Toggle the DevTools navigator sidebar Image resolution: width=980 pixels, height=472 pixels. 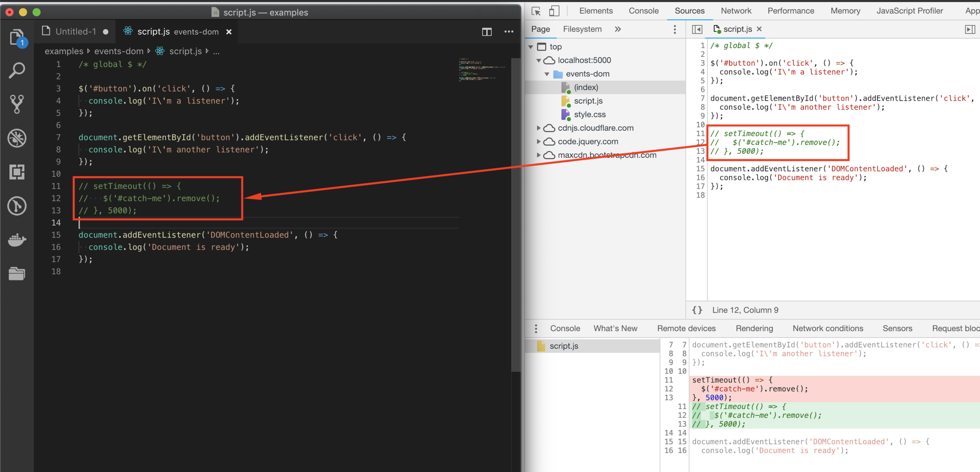[x=697, y=29]
